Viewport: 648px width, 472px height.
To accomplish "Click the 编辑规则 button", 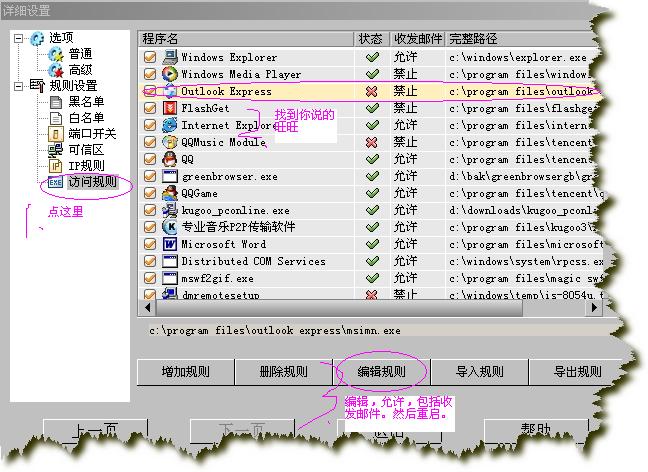I will point(381,372).
